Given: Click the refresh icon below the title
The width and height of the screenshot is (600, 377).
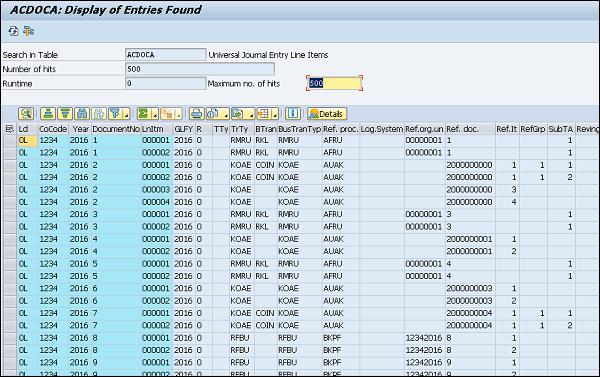Looking at the screenshot, I should click(x=13, y=31).
